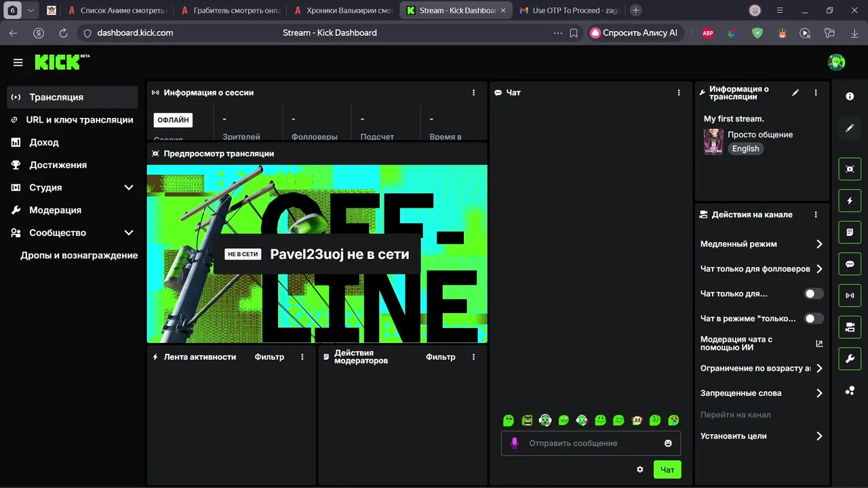Open the emoji picker in chat input
This screenshot has width=868, height=488.
(x=668, y=443)
